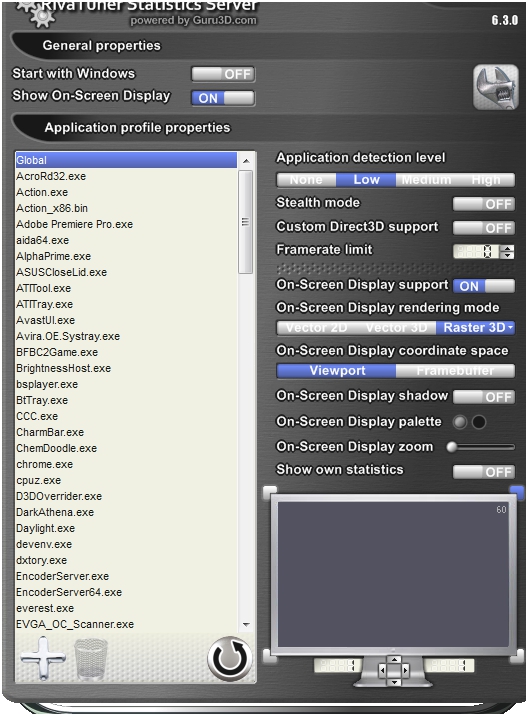The width and height of the screenshot is (528, 716).
Task: Click the On-Screen Display zoom slider
Action: [x=481, y=447]
